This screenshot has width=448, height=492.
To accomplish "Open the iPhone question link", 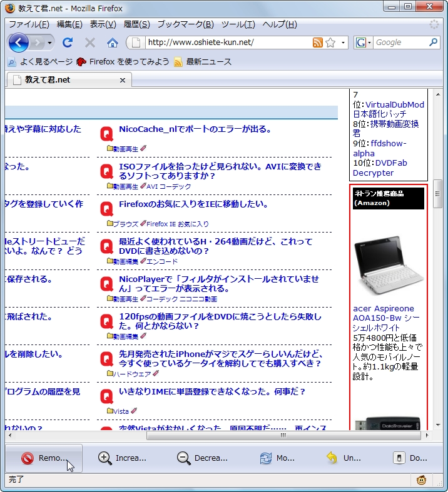I will coord(221,359).
